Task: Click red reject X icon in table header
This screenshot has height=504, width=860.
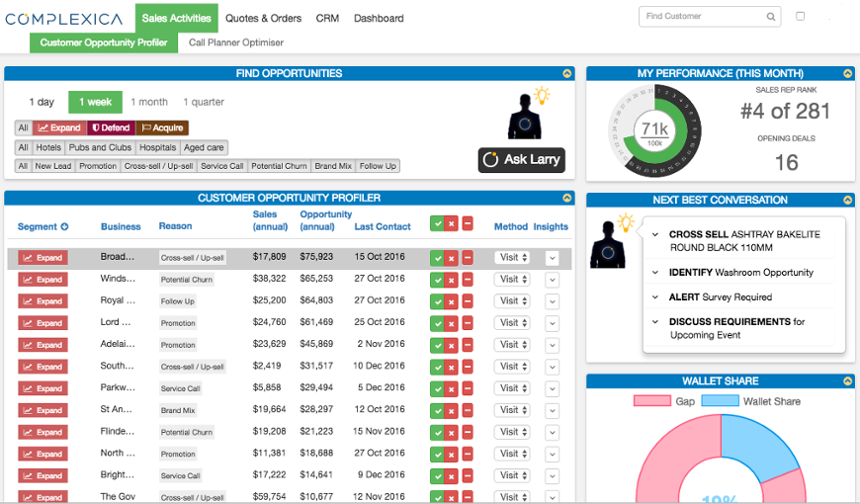Action: [451, 223]
